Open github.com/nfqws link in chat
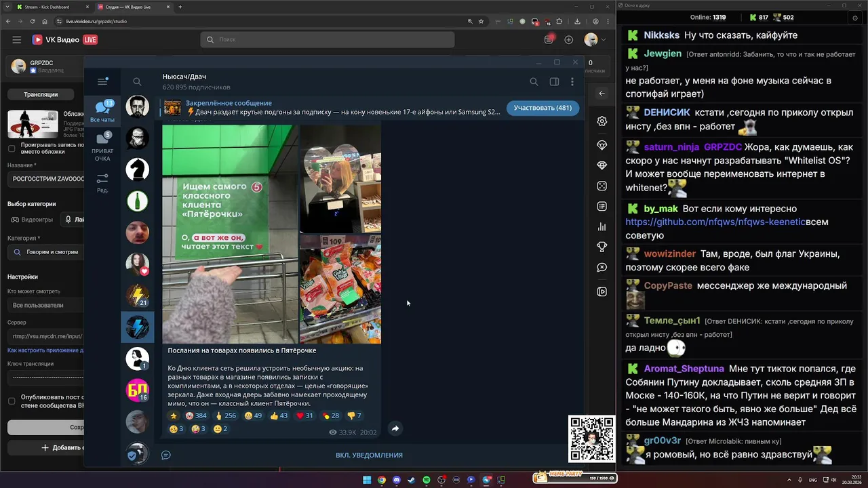Screen dimensions: 868x488 pos(715,222)
